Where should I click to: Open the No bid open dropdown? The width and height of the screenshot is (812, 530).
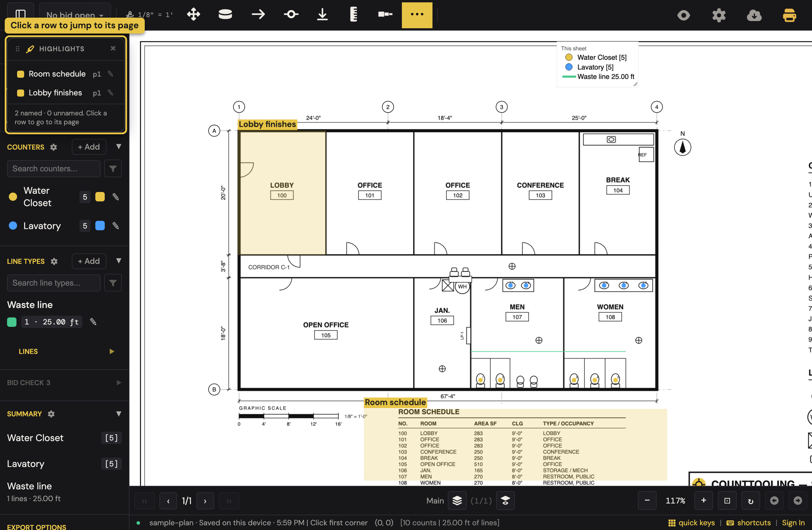click(x=75, y=15)
